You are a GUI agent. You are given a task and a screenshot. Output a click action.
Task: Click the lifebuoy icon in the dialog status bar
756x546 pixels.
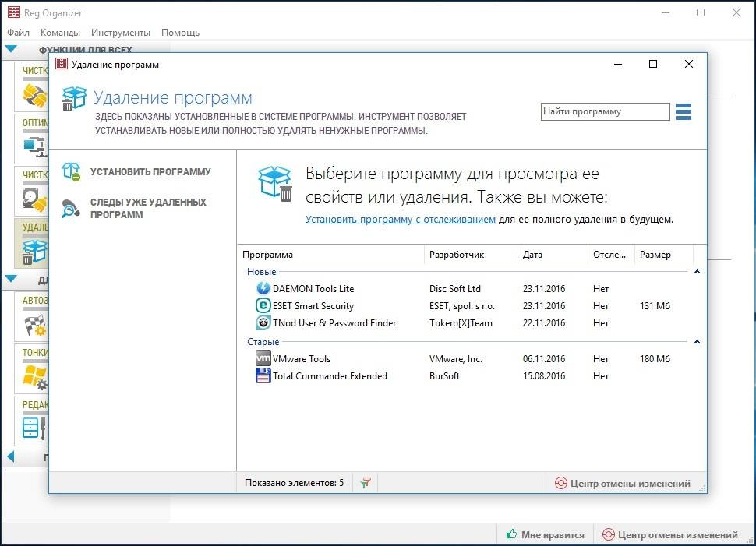click(x=560, y=483)
